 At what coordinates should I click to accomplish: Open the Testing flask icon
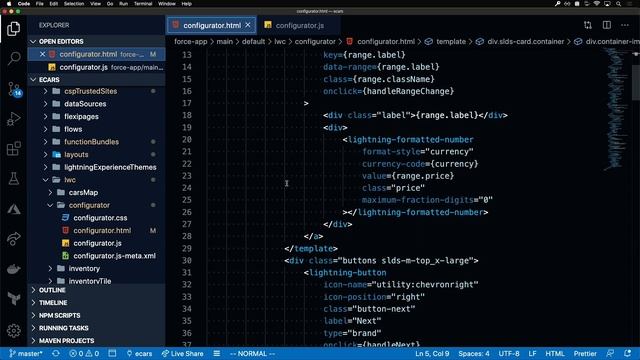pyautogui.click(x=13, y=178)
